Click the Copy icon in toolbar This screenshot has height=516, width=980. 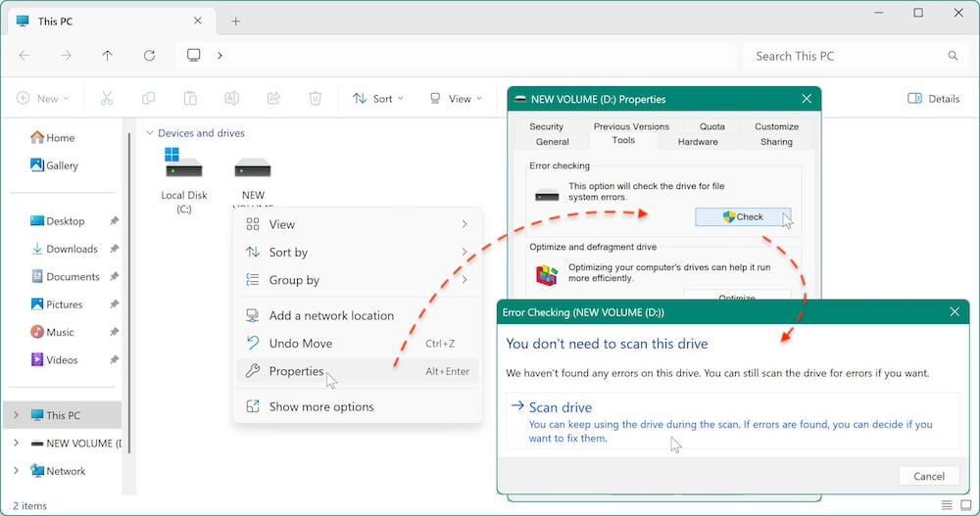coord(148,98)
